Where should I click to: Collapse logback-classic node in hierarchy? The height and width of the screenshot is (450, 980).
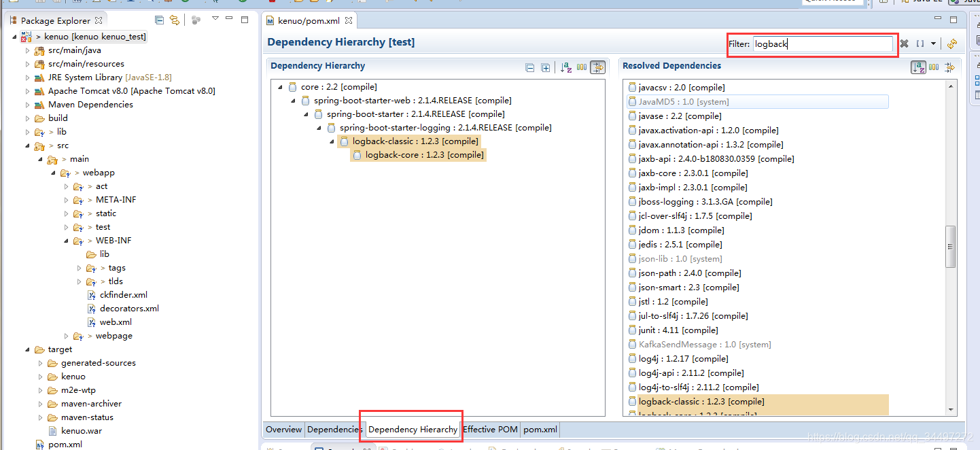pyautogui.click(x=332, y=141)
